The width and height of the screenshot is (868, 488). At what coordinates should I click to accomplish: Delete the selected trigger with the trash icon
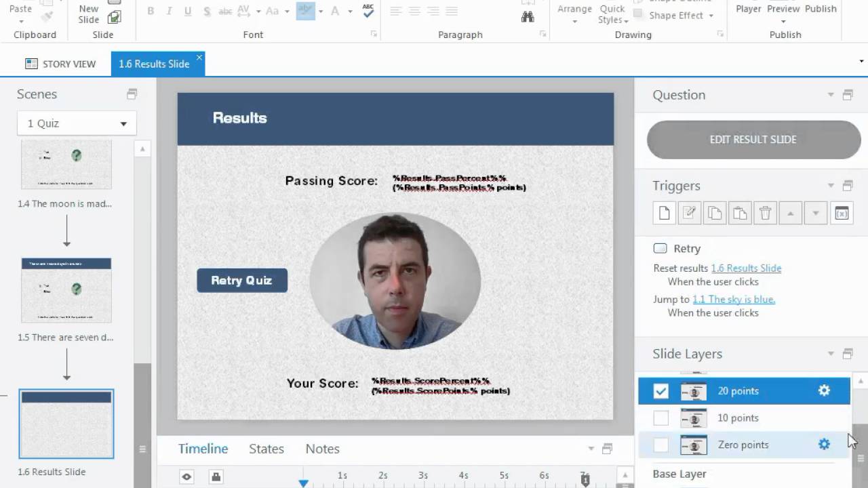(x=765, y=213)
